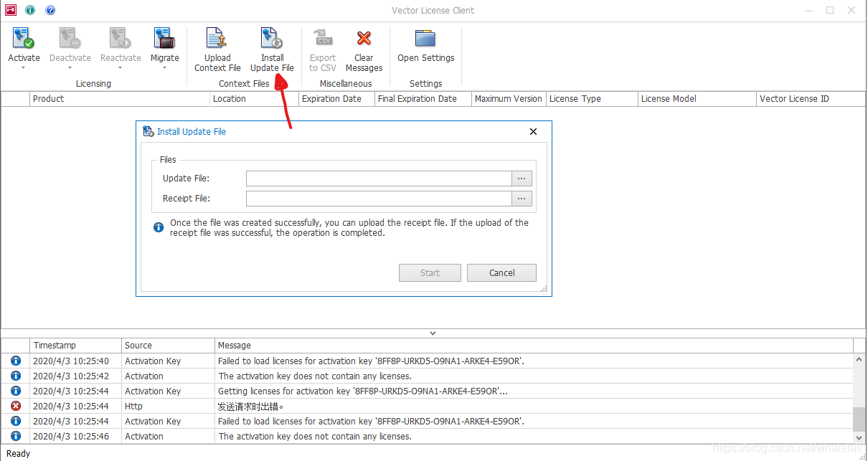Select message at 2020/4/3 10:25:40
Image resolution: width=868 pixels, height=461 pixels.
[x=428, y=361]
